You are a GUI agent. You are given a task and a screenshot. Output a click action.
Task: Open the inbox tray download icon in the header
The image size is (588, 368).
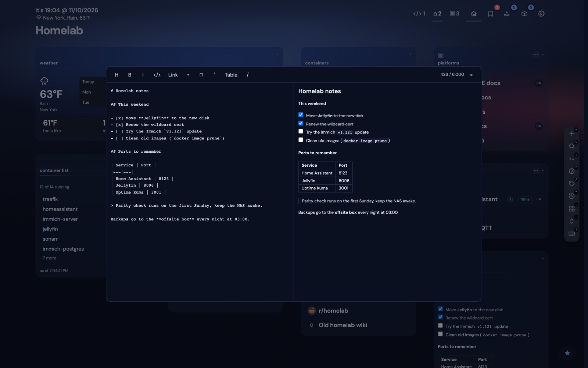click(x=507, y=14)
